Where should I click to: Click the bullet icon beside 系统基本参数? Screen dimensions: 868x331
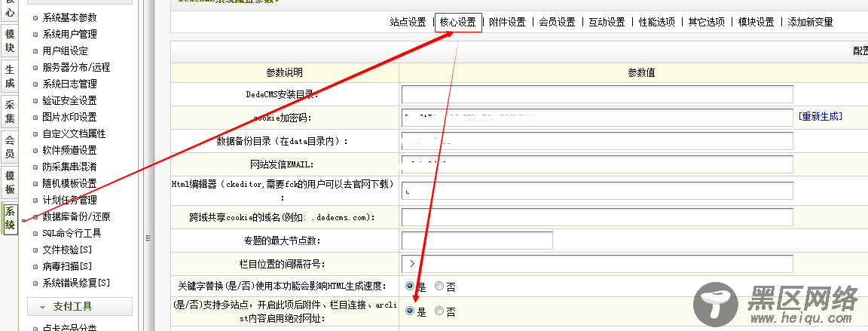pos(36,18)
